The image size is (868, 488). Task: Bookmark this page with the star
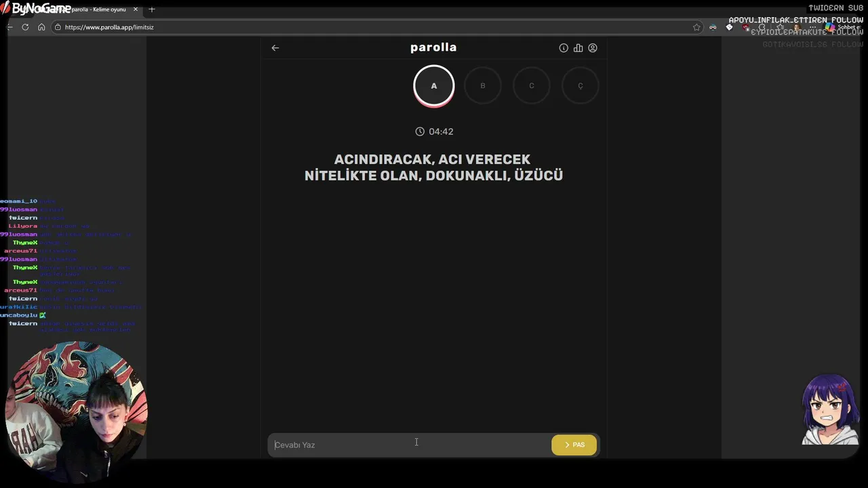pyautogui.click(x=696, y=27)
